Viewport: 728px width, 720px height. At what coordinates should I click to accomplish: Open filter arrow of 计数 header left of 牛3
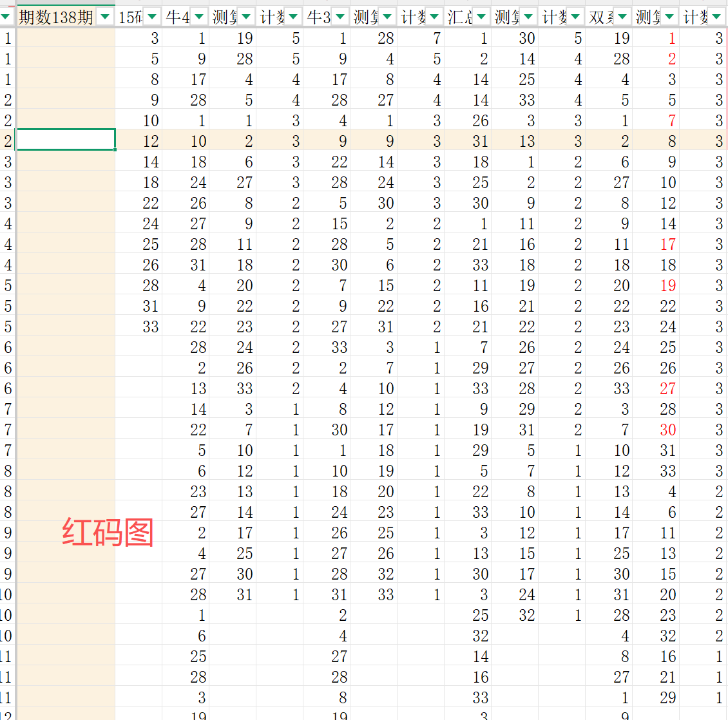pyautogui.click(x=293, y=17)
